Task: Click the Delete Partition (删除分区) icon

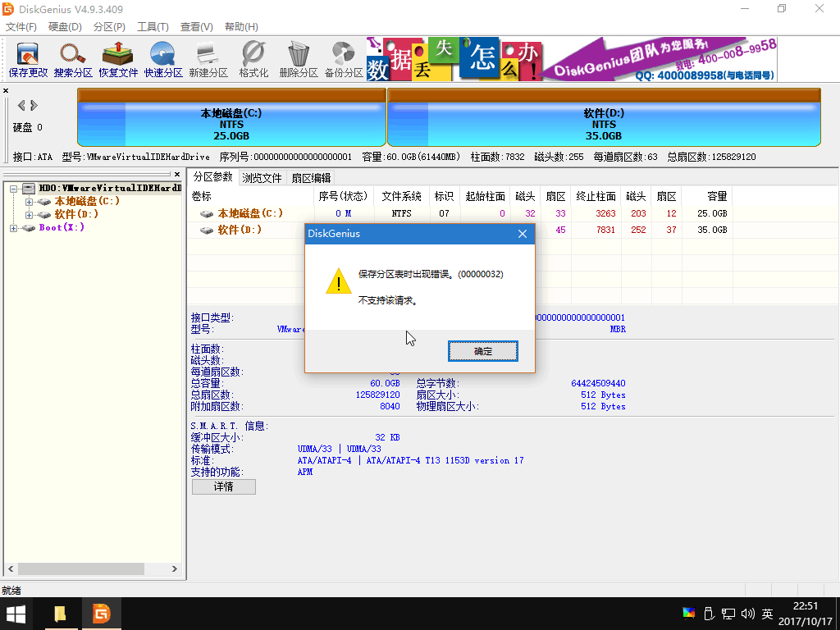Action: coord(299,59)
